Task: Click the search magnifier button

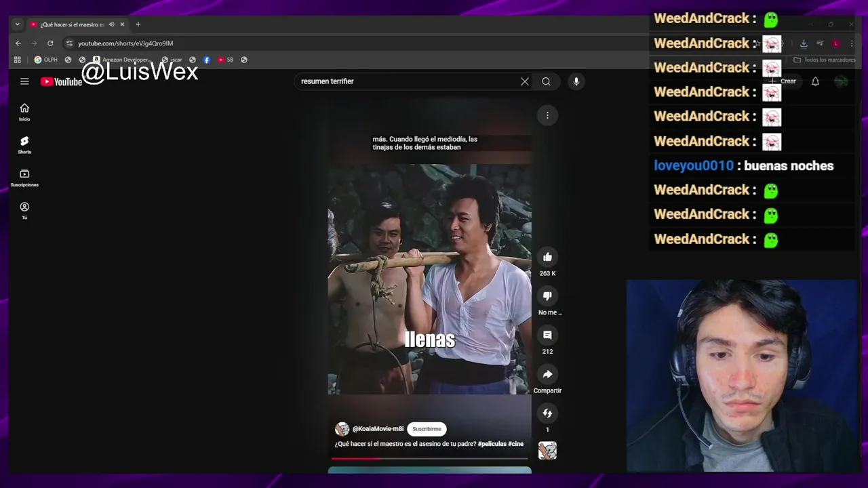Action: coord(546,81)
